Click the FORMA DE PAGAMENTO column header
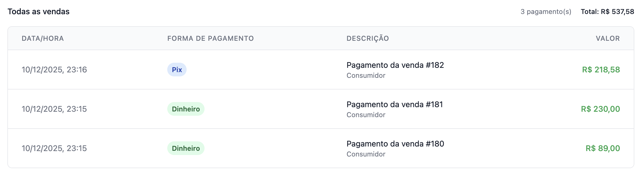The image size is (644, 175). tap(210, 38)
